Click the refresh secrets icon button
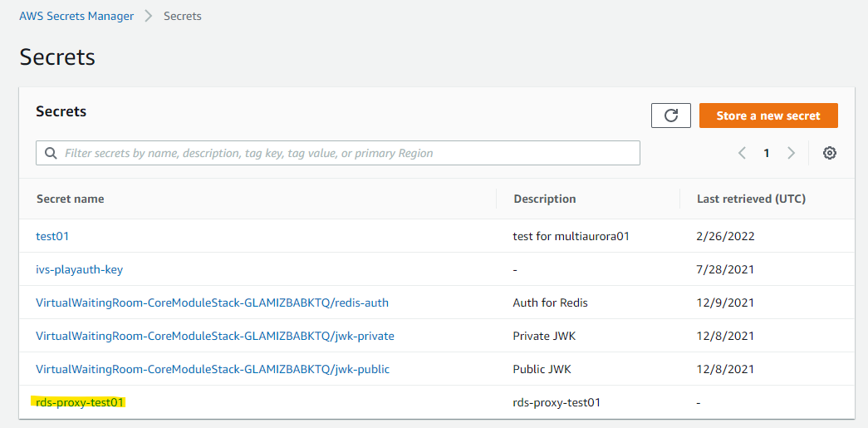This screenshot has height=428, width=868. click(671, 116)
